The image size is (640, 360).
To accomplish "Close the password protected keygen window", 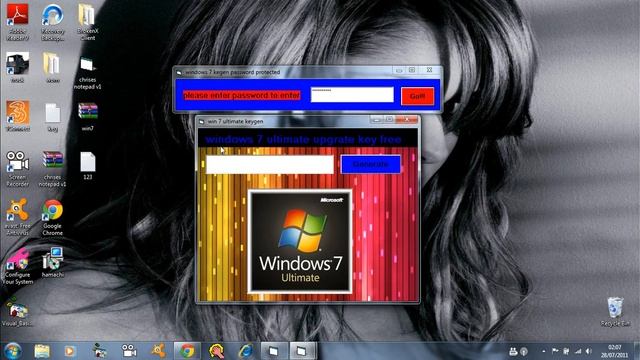I will tap(430, 70).
